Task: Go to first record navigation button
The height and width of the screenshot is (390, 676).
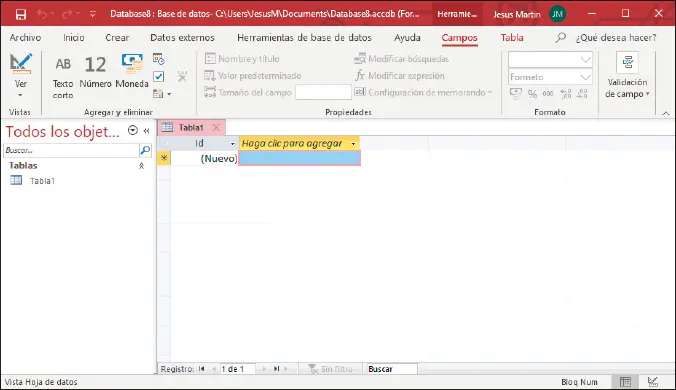Action: tap(201, 369)
